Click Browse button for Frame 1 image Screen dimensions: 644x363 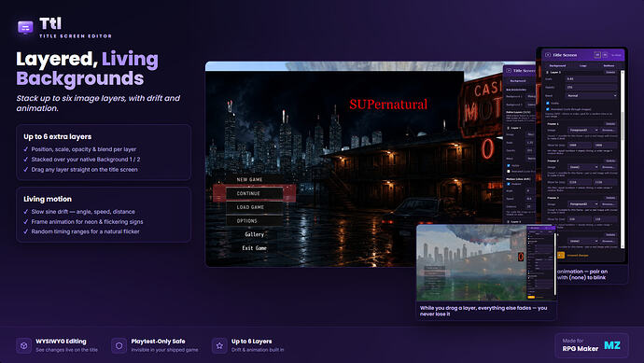point(609,130)
